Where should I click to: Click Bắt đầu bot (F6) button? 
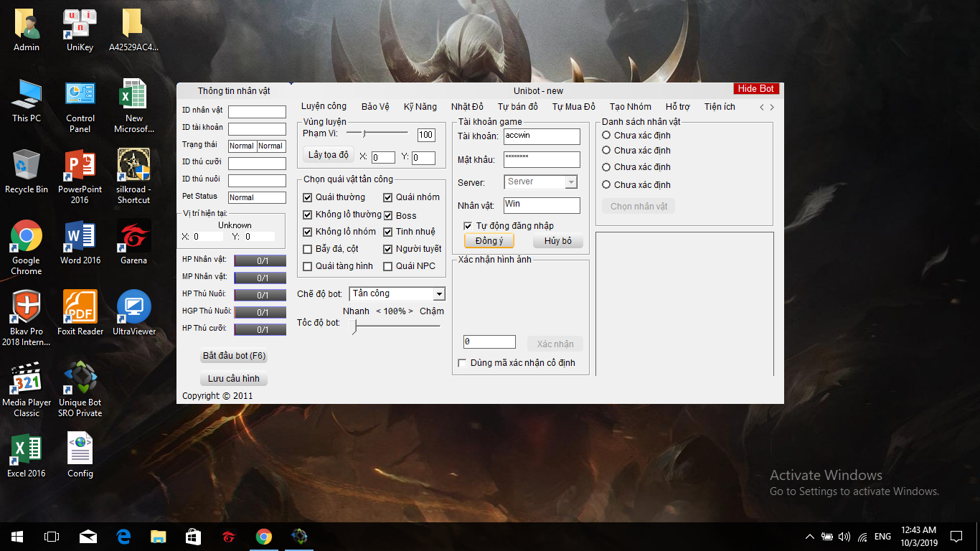[235, 356]
